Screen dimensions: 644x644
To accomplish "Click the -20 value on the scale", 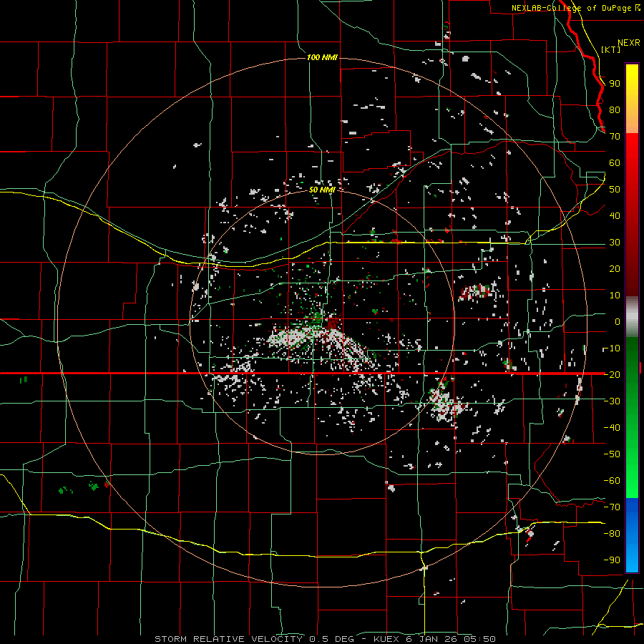I will point(612,374).
